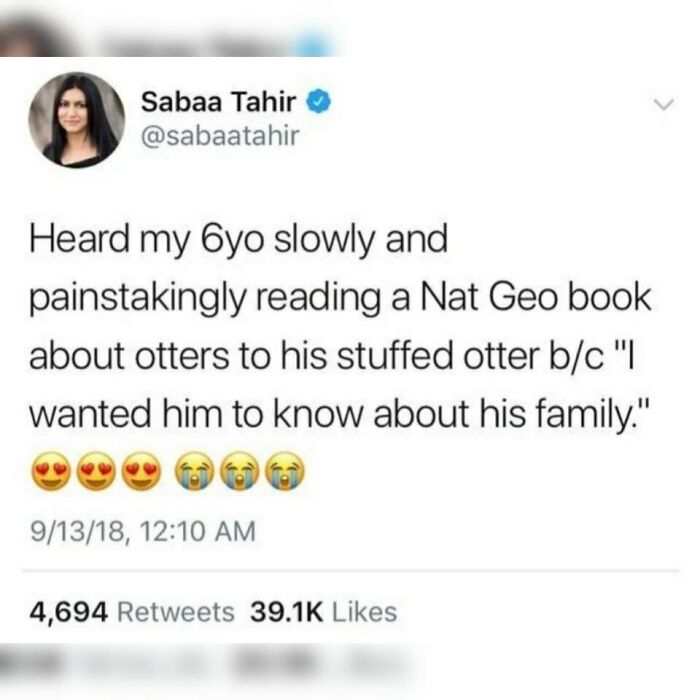
Task: Click the middle loudly crying emoji
Action: (240, 472)
